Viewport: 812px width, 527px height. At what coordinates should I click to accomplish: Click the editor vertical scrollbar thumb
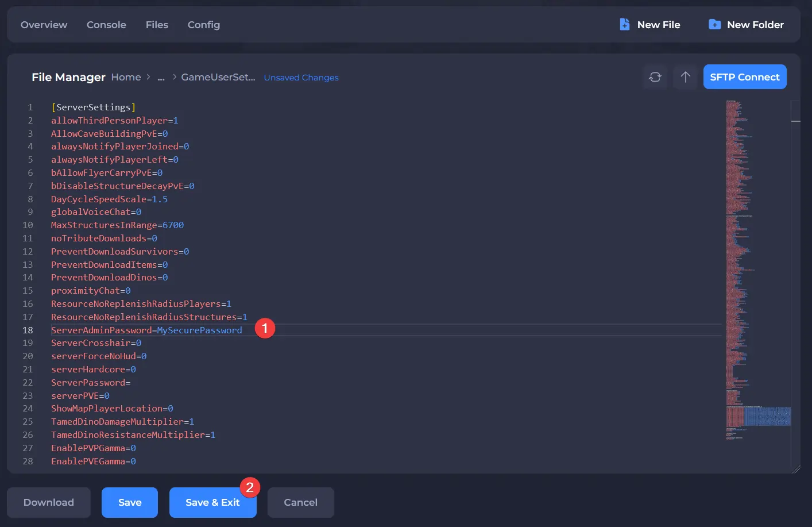tap(795, 111)
